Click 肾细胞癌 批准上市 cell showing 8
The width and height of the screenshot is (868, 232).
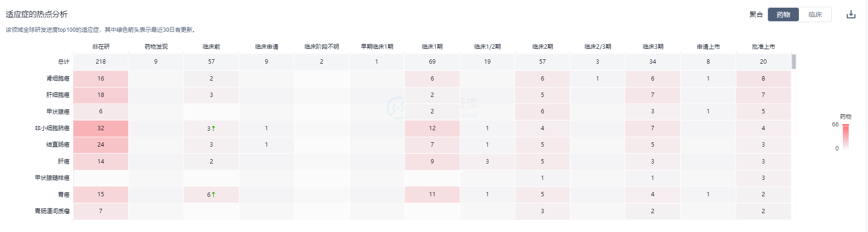click(763, 79)
